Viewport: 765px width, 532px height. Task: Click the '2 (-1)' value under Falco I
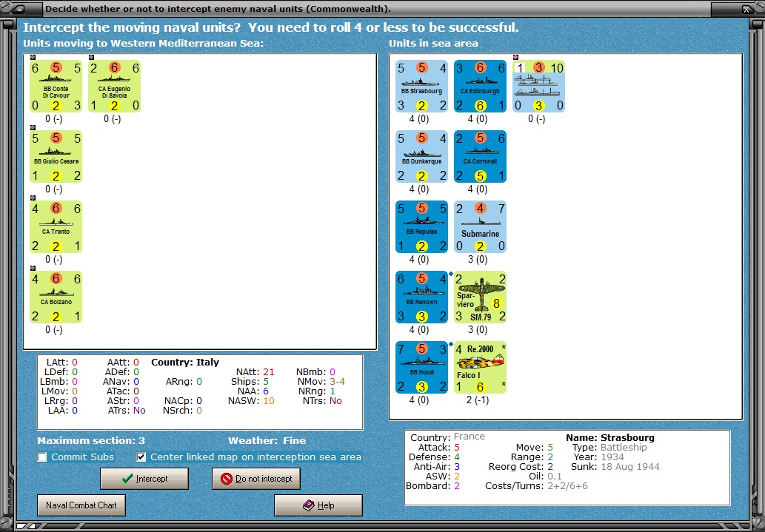[x=477, y=400]
